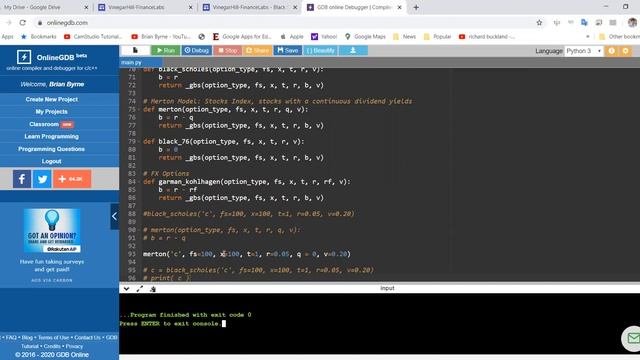Click the clear console icon
Screen dimensions: 640x360
coord(153,289)
